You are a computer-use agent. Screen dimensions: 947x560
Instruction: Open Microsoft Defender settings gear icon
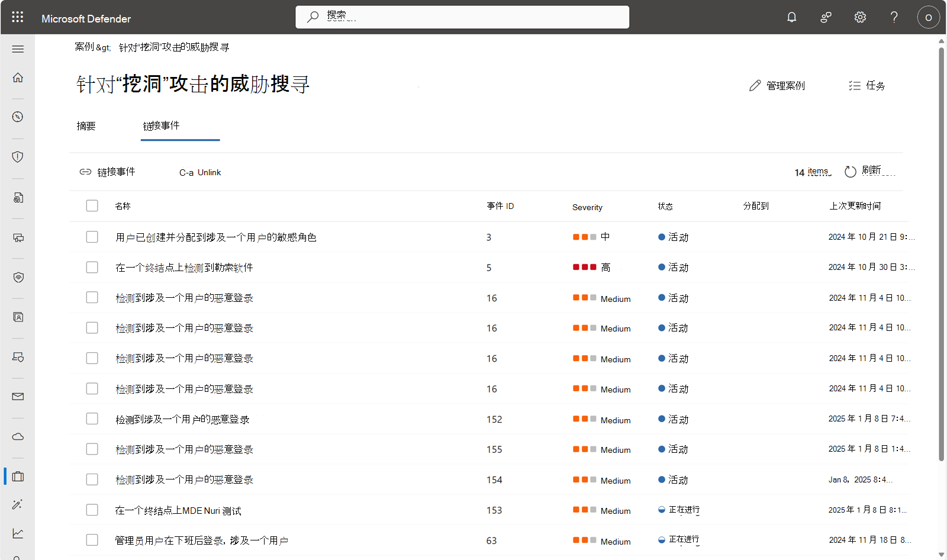(859, 17)
